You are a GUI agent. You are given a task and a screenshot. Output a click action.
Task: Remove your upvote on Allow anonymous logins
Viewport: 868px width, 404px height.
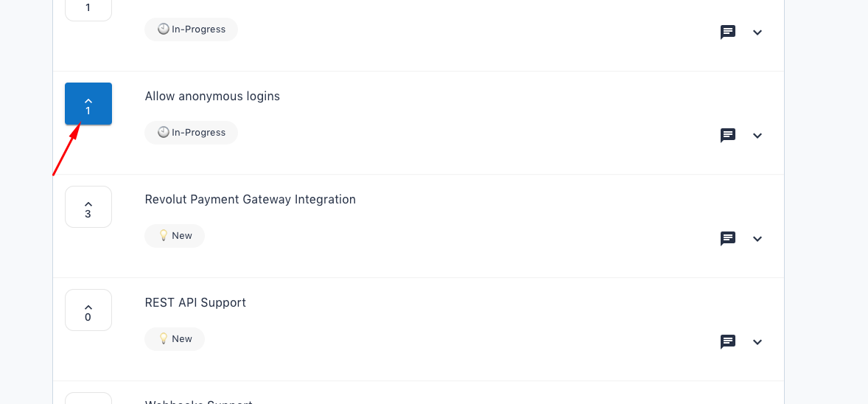pyautogui.click(x=88, y=104)
